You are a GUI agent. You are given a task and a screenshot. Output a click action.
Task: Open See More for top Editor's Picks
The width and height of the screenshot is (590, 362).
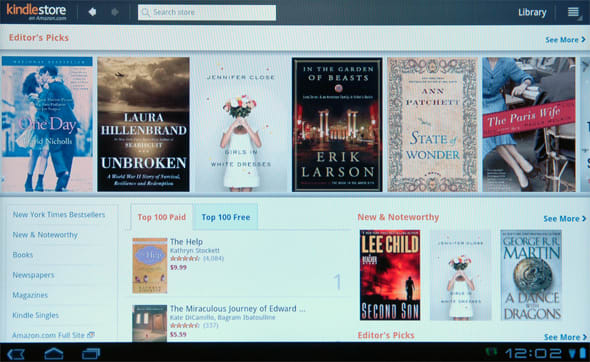[x=566, y=40]
